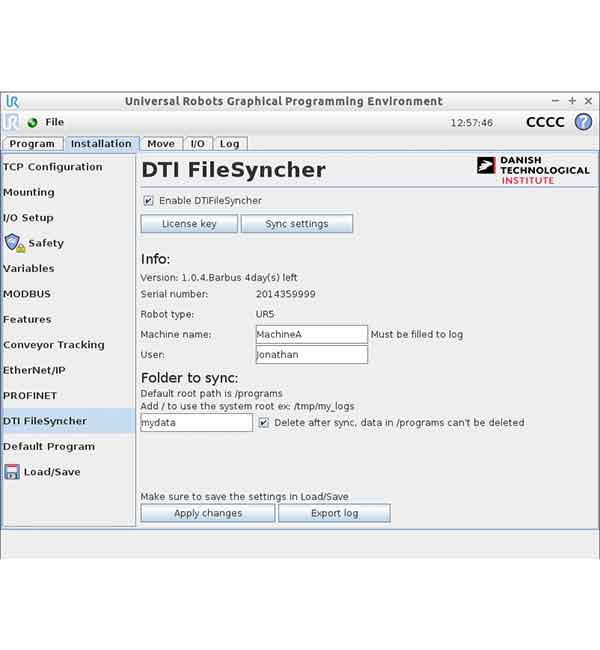Image resolution: width=600 pixels, height=650 pixels.
Task: Click the 'Add / to use the system root' hint
Action: coord(248,406)
